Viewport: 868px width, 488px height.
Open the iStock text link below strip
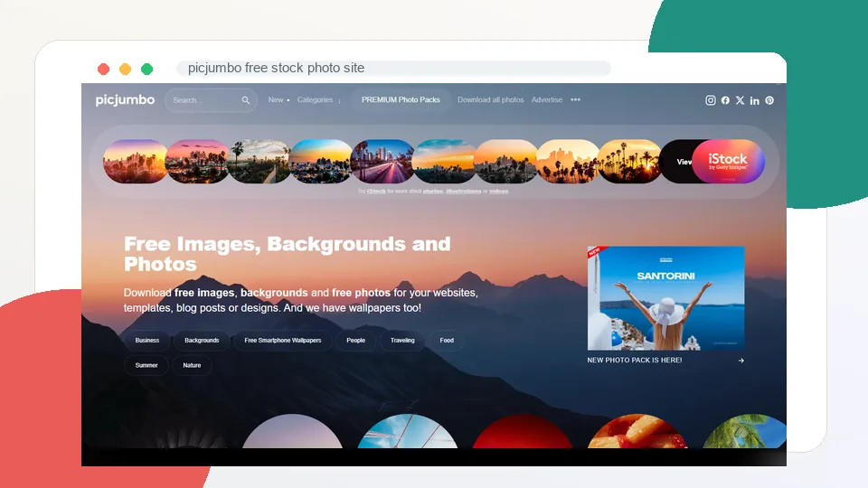[x=376, y=191]
